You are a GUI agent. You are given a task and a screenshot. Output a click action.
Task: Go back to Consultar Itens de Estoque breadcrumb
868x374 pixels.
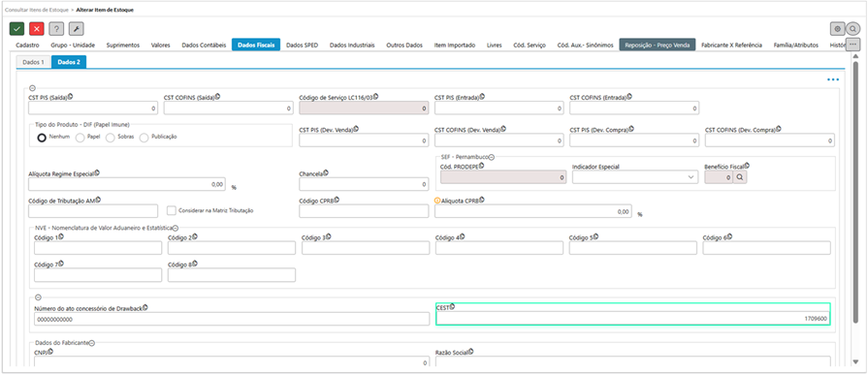click(36, 10)
